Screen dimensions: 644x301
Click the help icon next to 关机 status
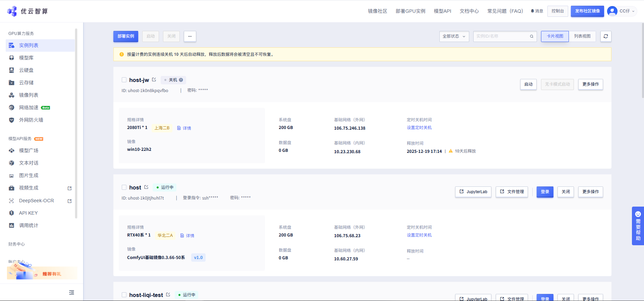(x=181, y=80)
